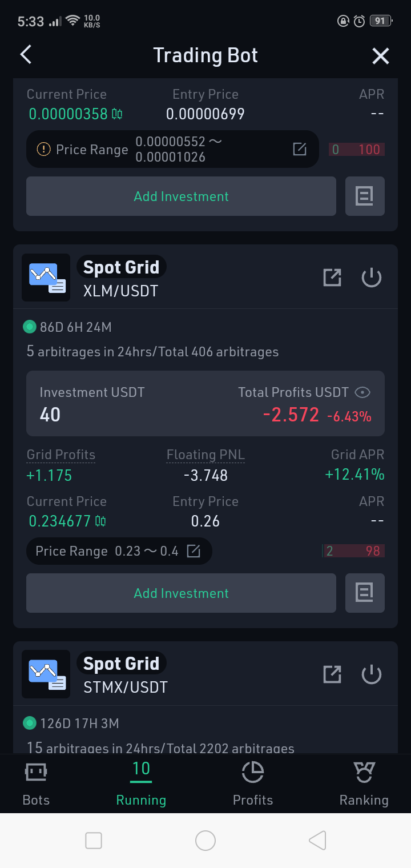Viewport: 411px width, 868px height.
Task: Toggle the Total Profits USDT visibility eye
Action: (362, 392)
